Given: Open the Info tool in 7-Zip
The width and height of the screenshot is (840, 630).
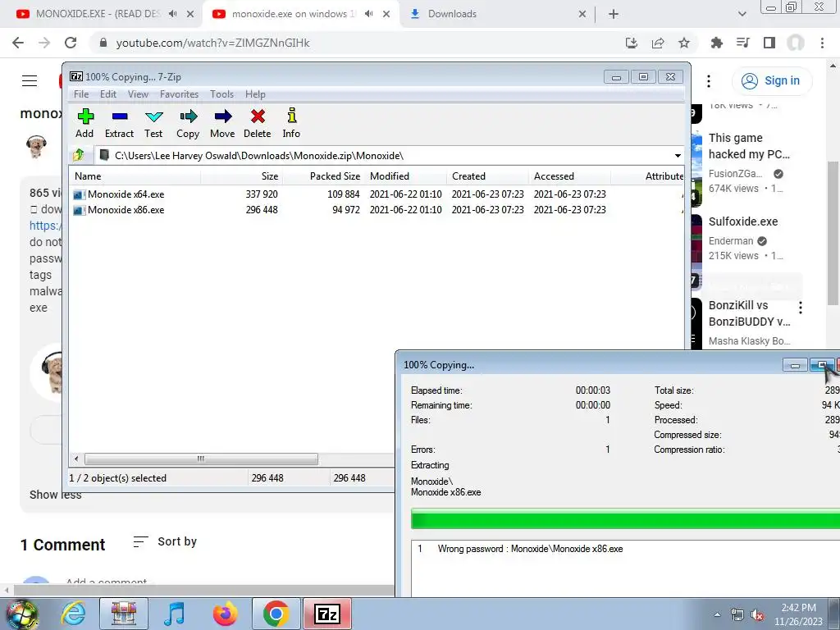Looking at the screenshot, I should tap(291, 123).
